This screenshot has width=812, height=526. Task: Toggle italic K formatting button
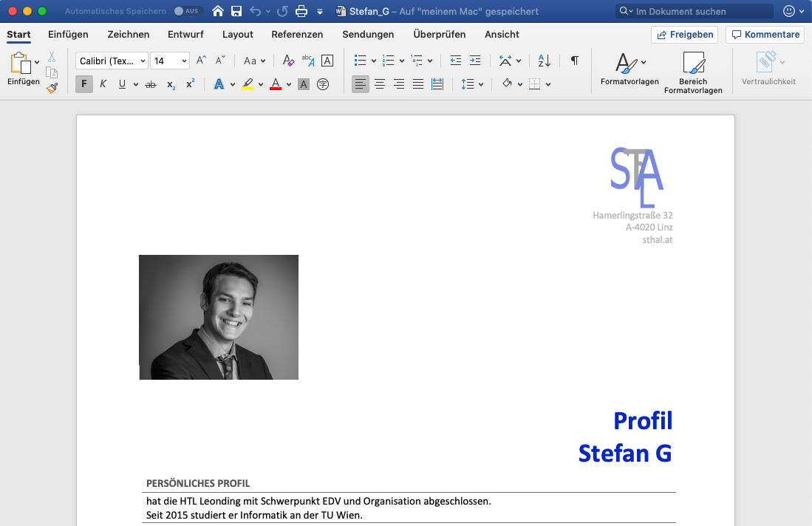click(103, 84)
